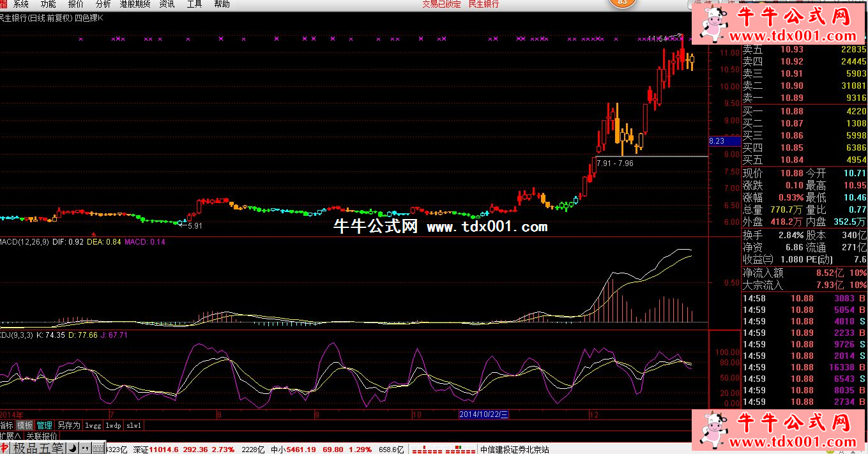Click the 关联报价 button
This screenshot has height=454, width=868.
click(42, 436)
